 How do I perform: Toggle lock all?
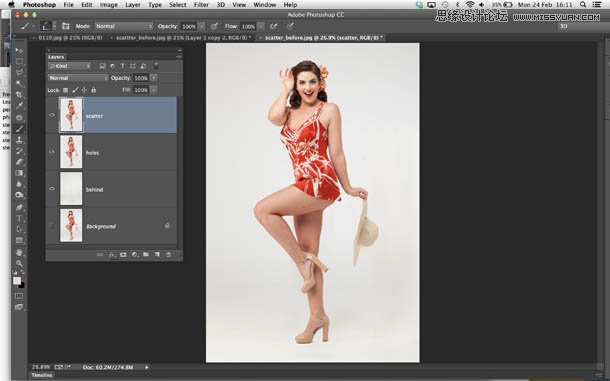coord(93,90)
